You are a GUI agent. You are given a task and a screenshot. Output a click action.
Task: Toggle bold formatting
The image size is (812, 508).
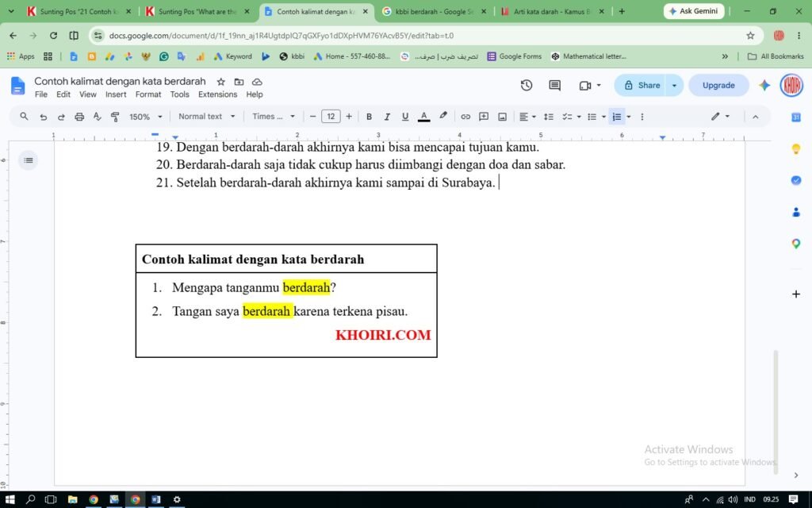click(369, 117)
